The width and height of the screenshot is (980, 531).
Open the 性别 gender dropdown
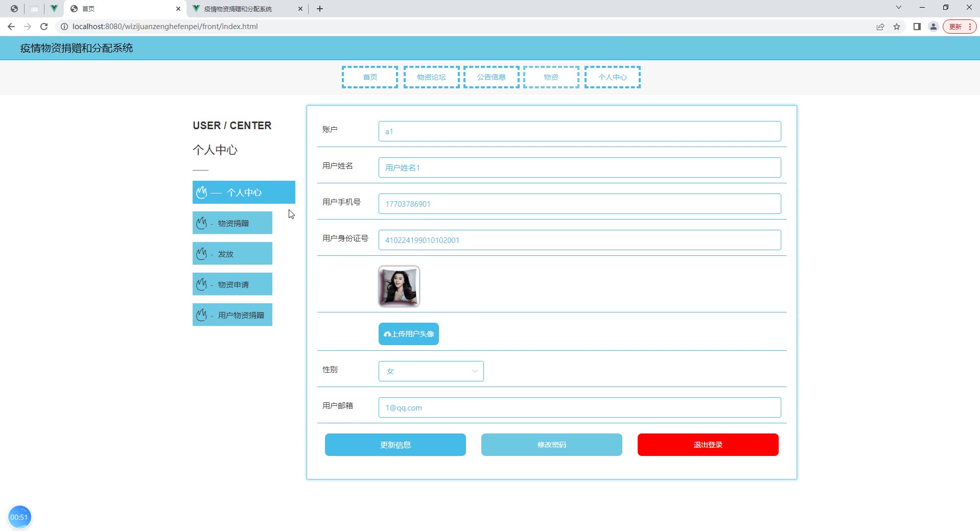coord(431,371)
